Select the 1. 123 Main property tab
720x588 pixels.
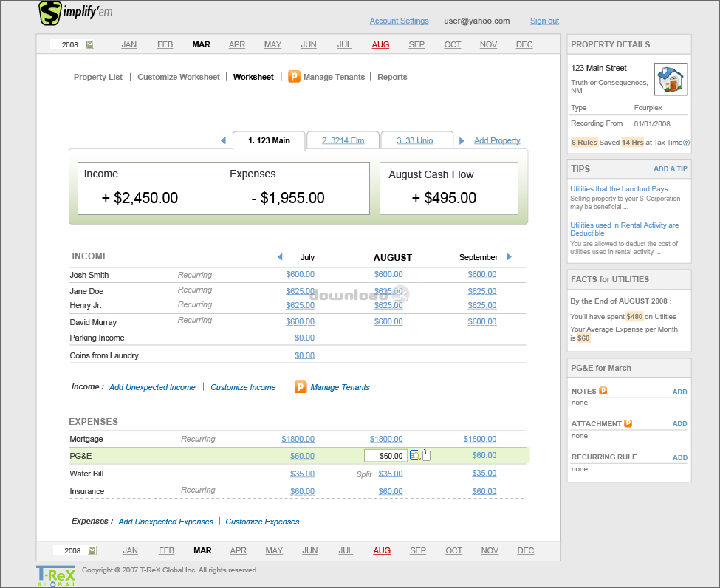coord(269,140)
